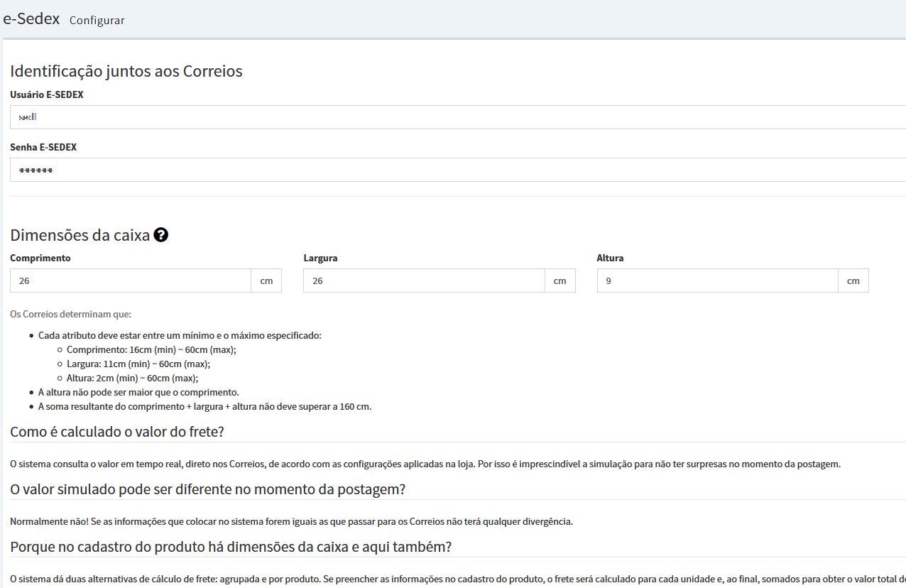Click the Largura field showing 26
This screenshot has height=588, width=906.
click(424, 281)
